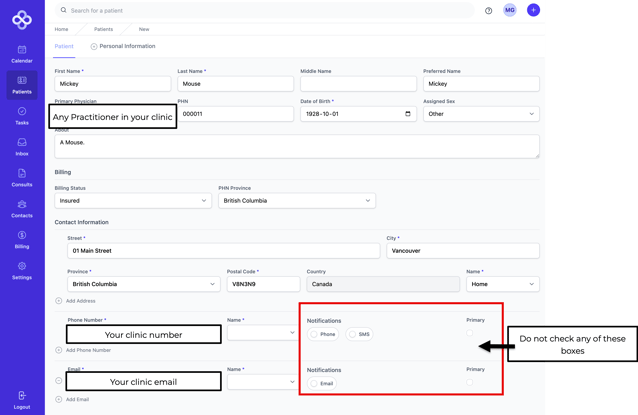Click Add Phone Number link

[87, 350]
